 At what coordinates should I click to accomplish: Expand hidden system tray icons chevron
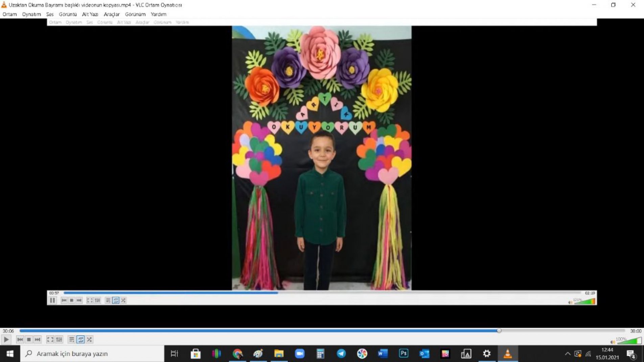click(x=568, y=354)
